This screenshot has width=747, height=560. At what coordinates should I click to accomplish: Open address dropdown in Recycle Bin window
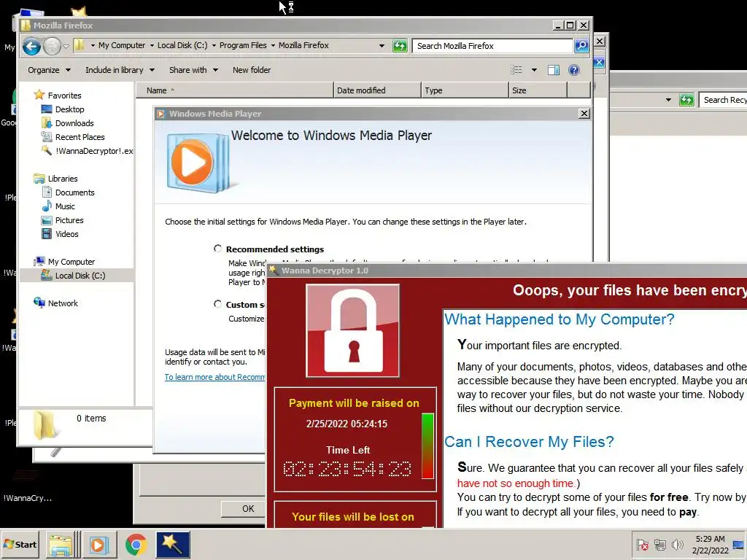pyautogui.click(x=668, y=100)
